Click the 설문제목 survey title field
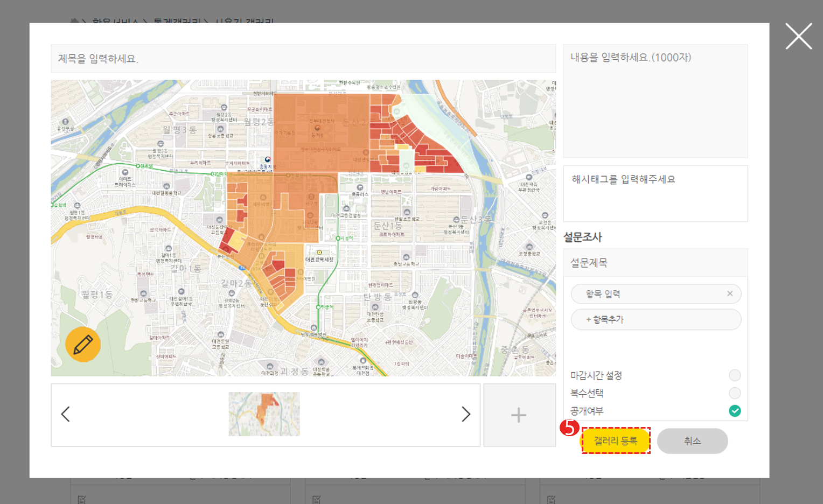This screenshot has height=504, width=823. (655, 263)
